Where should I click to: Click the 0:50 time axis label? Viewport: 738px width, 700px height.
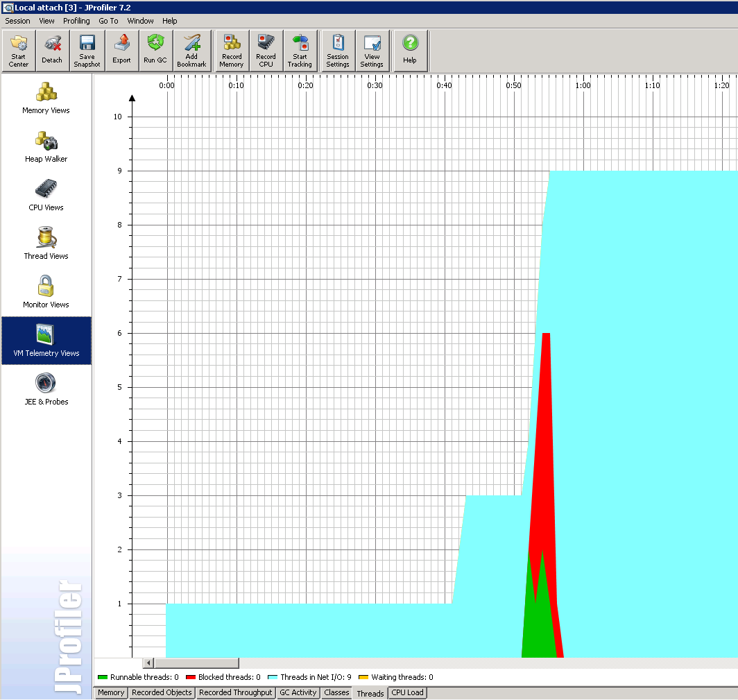click(513, 85)
